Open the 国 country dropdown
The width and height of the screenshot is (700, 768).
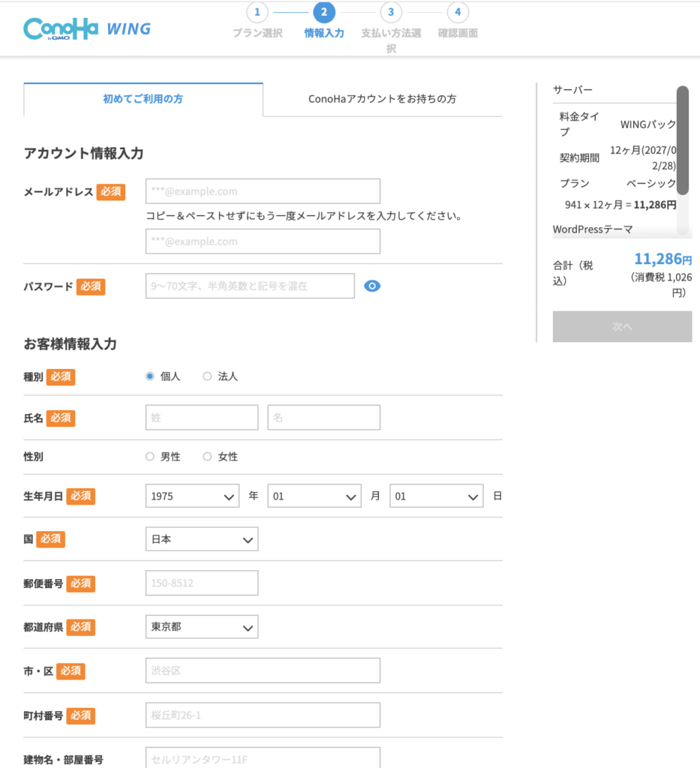point(201,539)
